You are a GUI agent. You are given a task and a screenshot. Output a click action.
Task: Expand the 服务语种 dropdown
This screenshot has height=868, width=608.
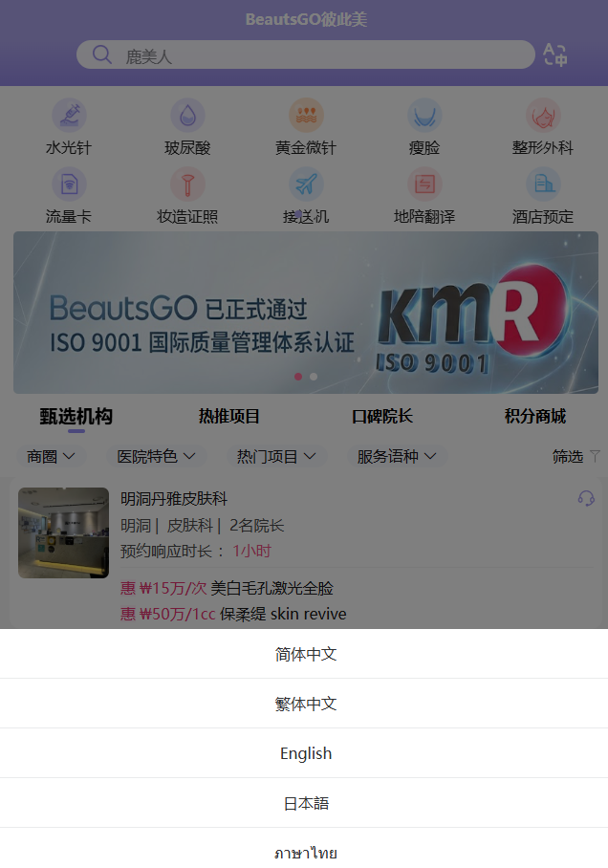[397, 456]
